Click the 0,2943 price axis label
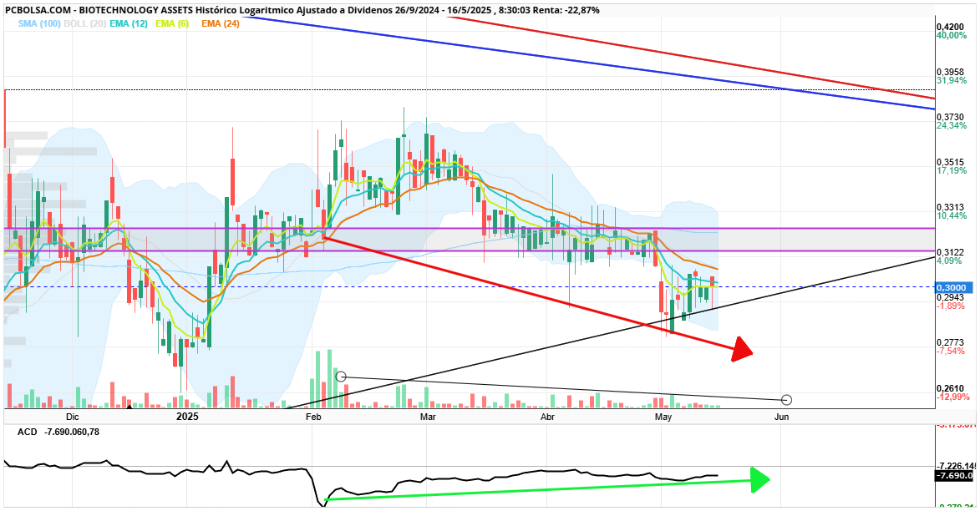This screenshot has height=511, width=980. [x=950, y=297]
